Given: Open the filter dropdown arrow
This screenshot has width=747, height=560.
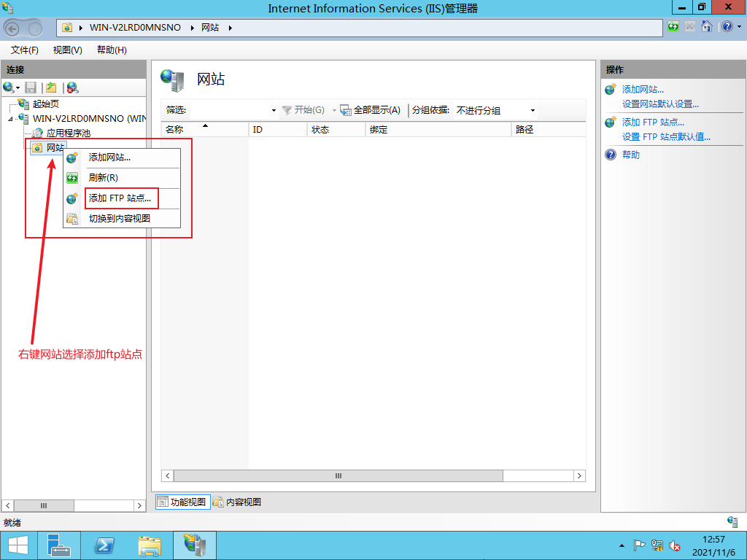Looking at the screenshot, I should (x=274, y=111).
